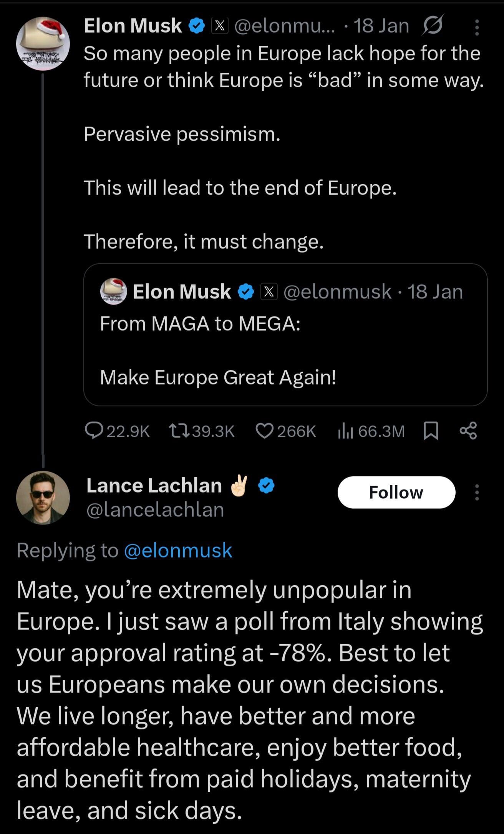Click the Grok slash icon beside 18 Jan

433,25
